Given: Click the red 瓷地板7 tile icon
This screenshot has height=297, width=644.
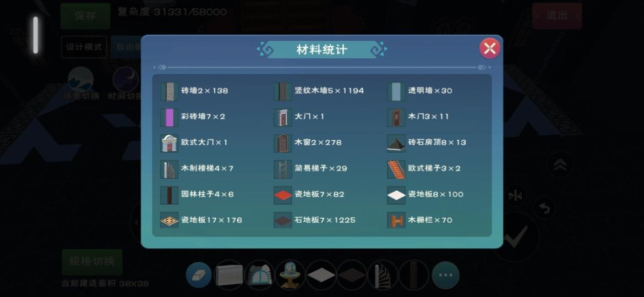Looking at the screenshot, I should [x=283, y=195].
